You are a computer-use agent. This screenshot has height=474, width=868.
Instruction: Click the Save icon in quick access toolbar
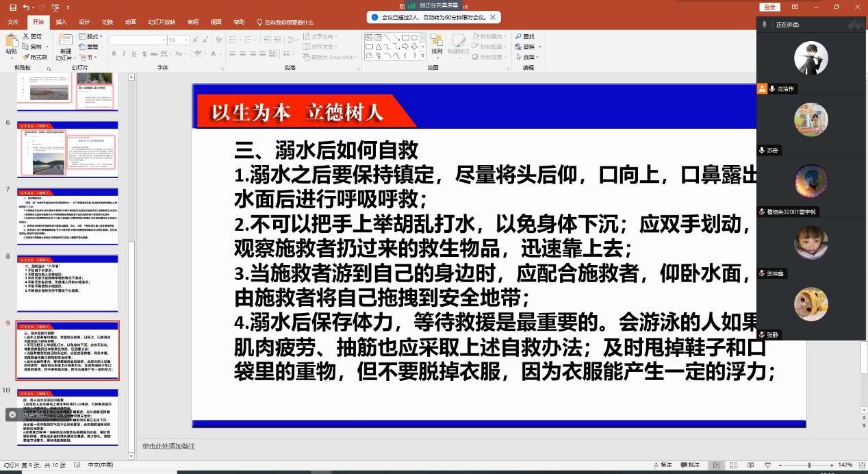[12, 7]
